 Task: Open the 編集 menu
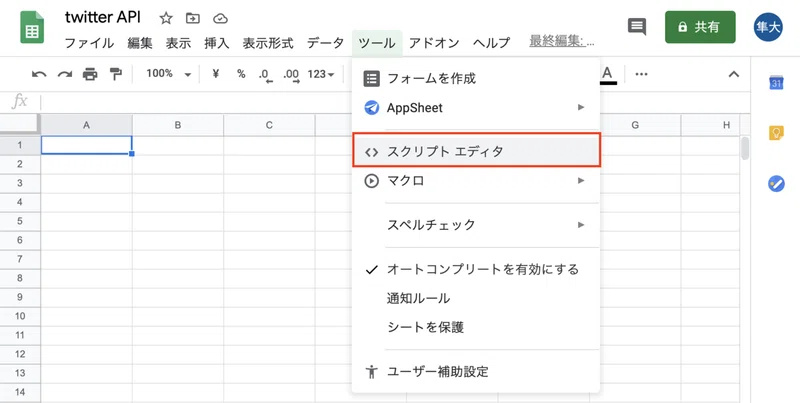140,43
